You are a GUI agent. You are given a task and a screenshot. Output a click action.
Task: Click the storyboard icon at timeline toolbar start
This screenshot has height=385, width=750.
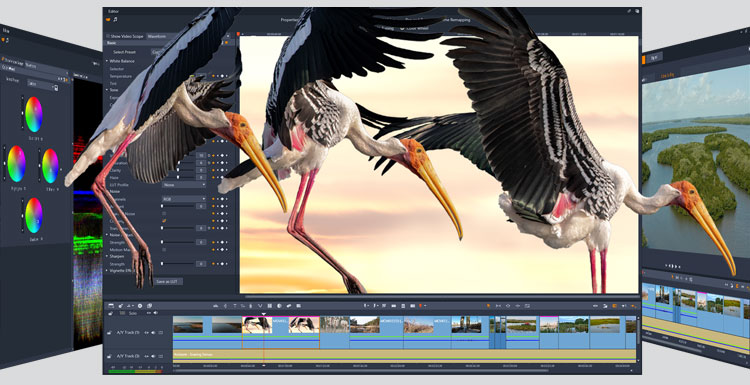111,306
